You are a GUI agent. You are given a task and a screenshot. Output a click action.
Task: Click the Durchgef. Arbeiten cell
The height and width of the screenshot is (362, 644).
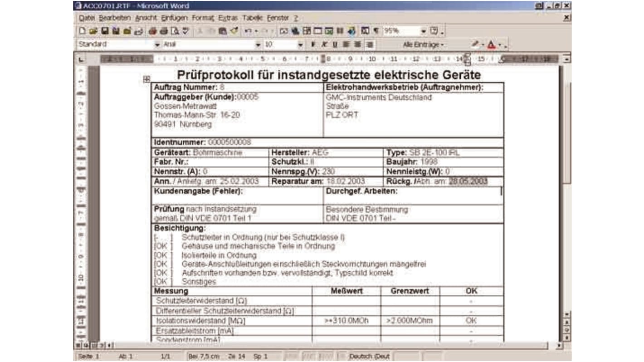pos(413,196)
